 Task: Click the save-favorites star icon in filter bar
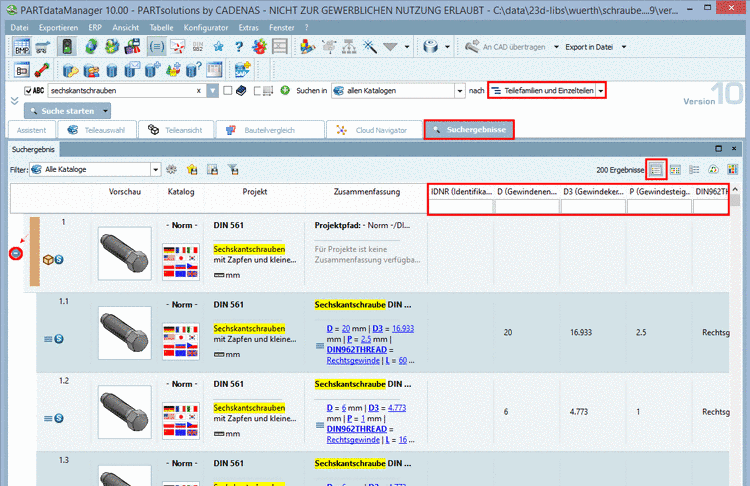[x=192, y=169]
